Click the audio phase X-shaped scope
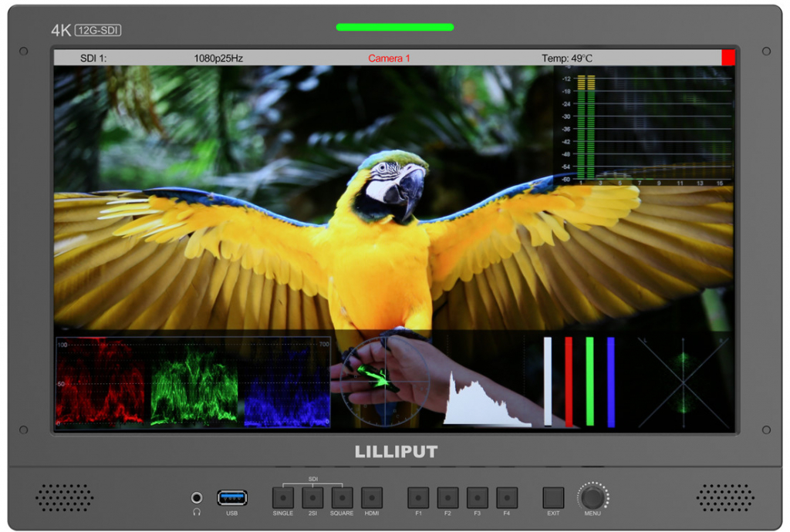Screen dimensions: 790x532 [x=684, y=382]
